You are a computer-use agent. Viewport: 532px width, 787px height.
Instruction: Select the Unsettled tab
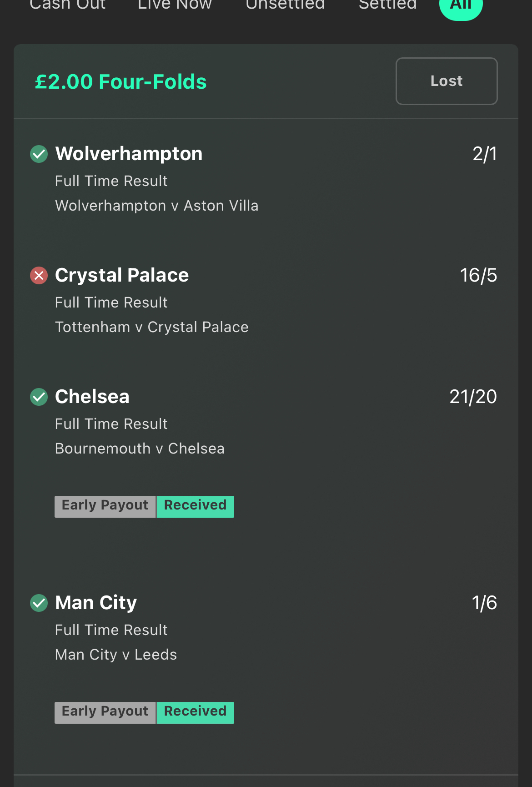(286, 5)
